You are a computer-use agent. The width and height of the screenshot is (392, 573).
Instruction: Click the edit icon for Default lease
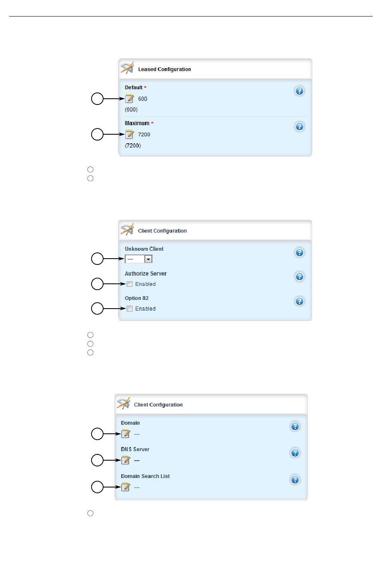click(130, 99)
